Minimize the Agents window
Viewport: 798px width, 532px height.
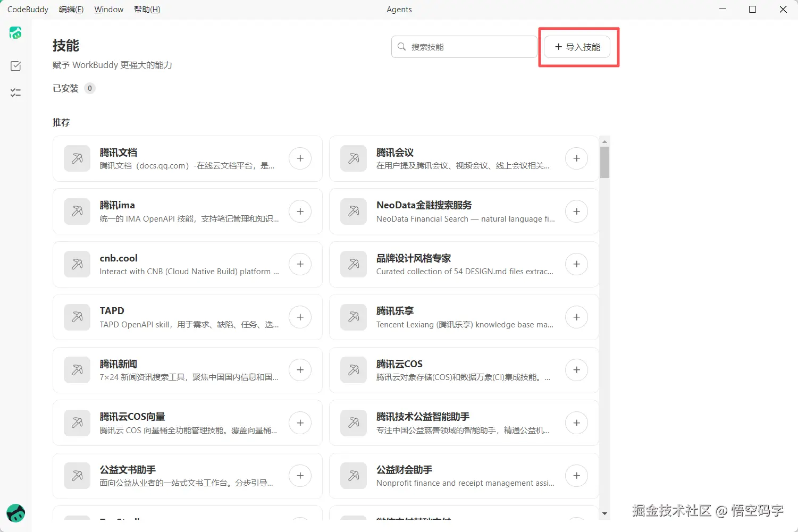point(723,10)
